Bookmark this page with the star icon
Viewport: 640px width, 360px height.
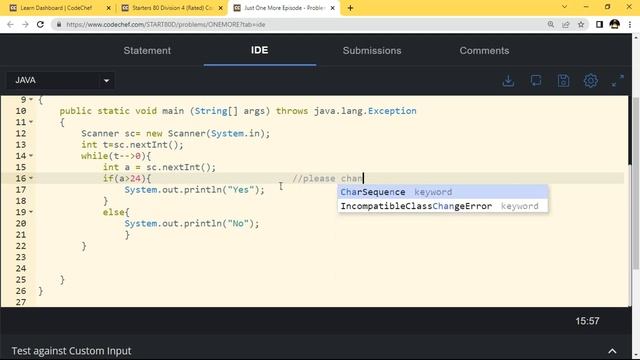coord(581,24)
